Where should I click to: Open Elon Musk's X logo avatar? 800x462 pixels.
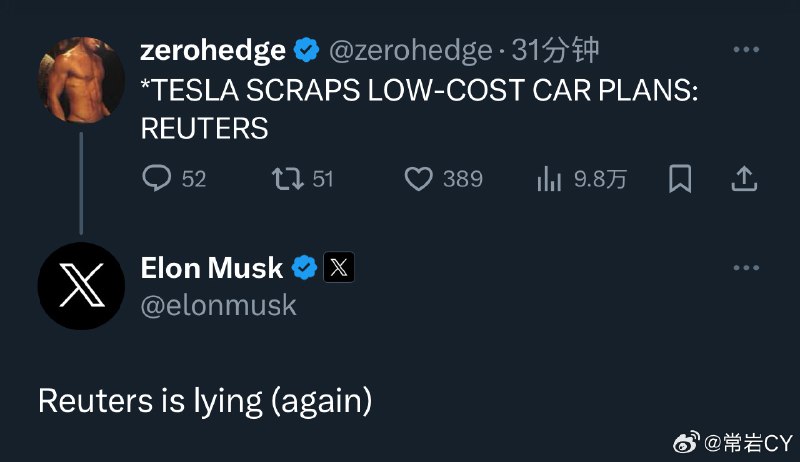click(81, 286)
